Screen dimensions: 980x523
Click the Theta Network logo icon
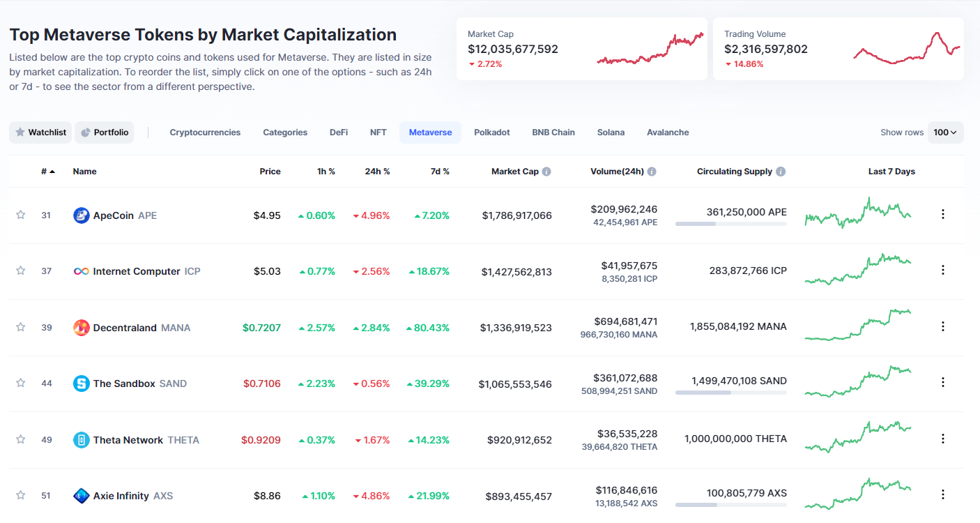[x=81, y=440]
